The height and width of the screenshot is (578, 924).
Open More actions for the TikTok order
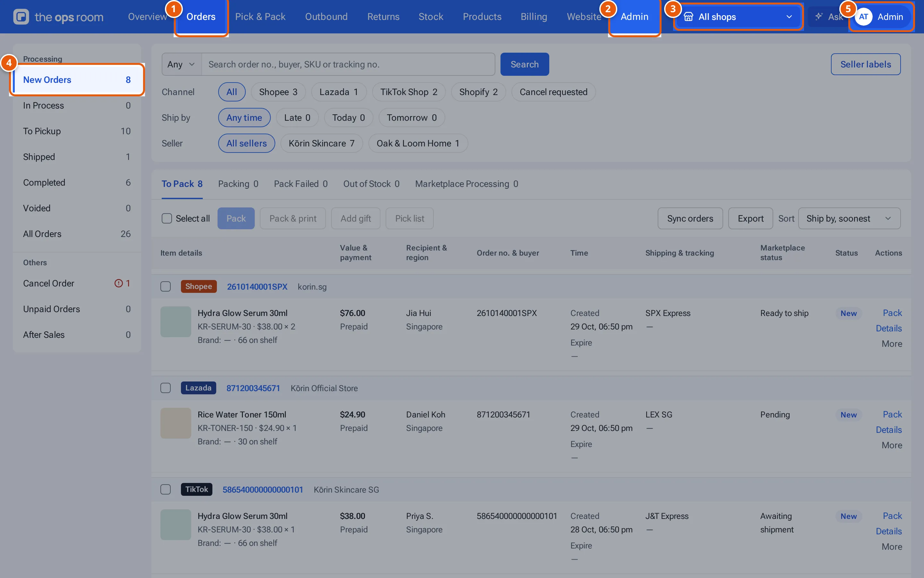892,547
